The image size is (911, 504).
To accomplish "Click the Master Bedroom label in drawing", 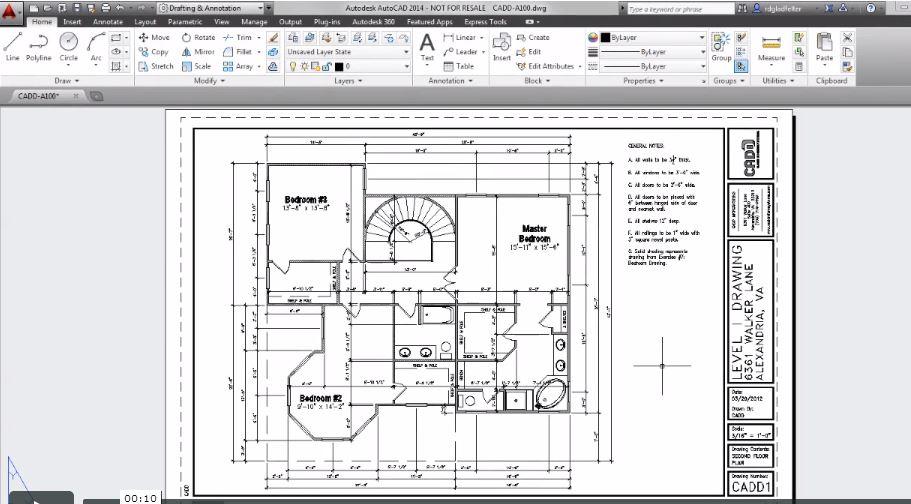I will 534,234.
